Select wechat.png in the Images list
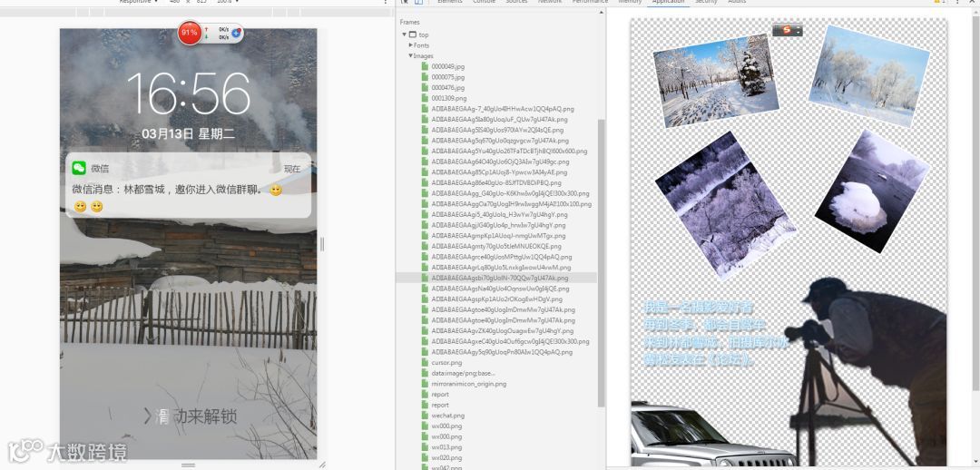Screen dimensions: 980x470 click(448, 416)
